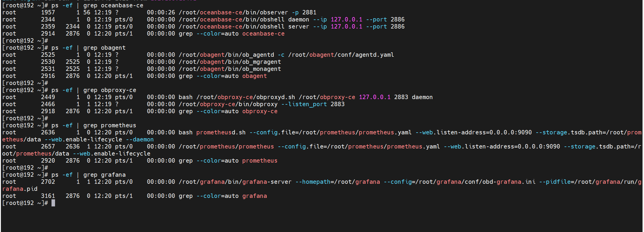This screenshot has height=232, width=644.
Task: Click '--daemon' option in prometheus line
Action: [x=140, y=139]
